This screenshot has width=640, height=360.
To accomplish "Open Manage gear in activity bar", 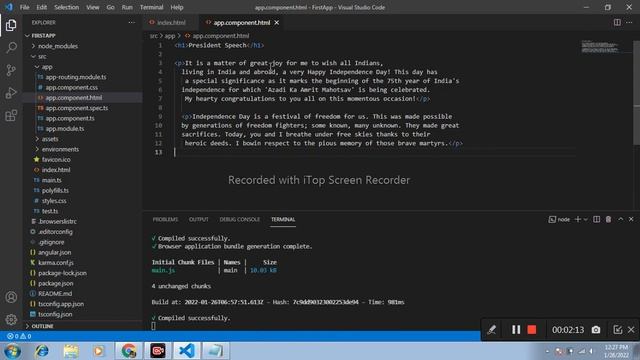I will pos(11,319).
